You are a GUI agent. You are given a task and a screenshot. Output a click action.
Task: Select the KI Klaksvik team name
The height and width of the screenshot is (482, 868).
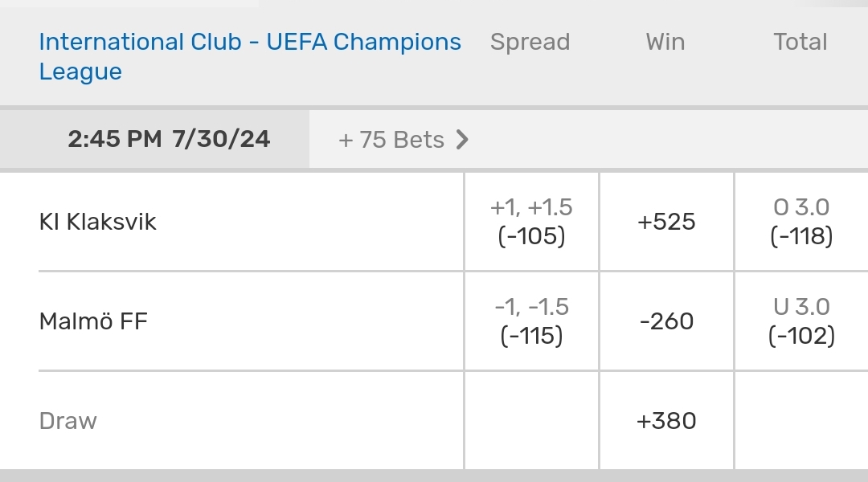click(x=98, y=222)
